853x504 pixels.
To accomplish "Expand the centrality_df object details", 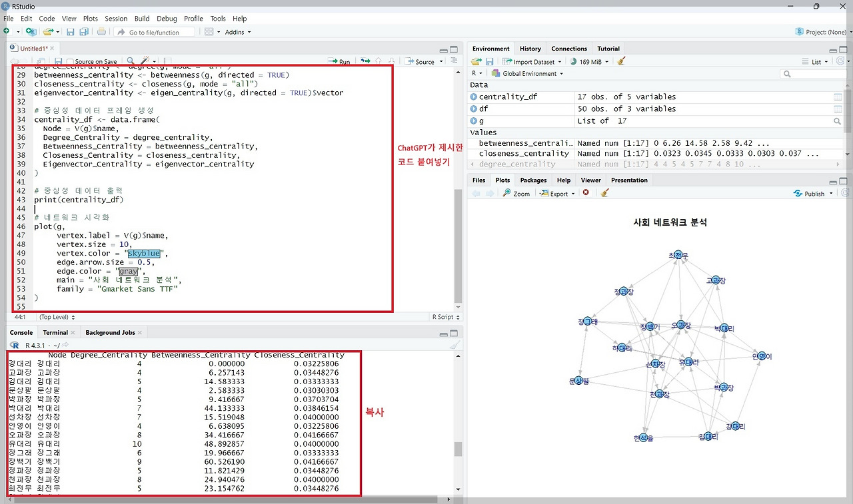I will tap(474, 97).
